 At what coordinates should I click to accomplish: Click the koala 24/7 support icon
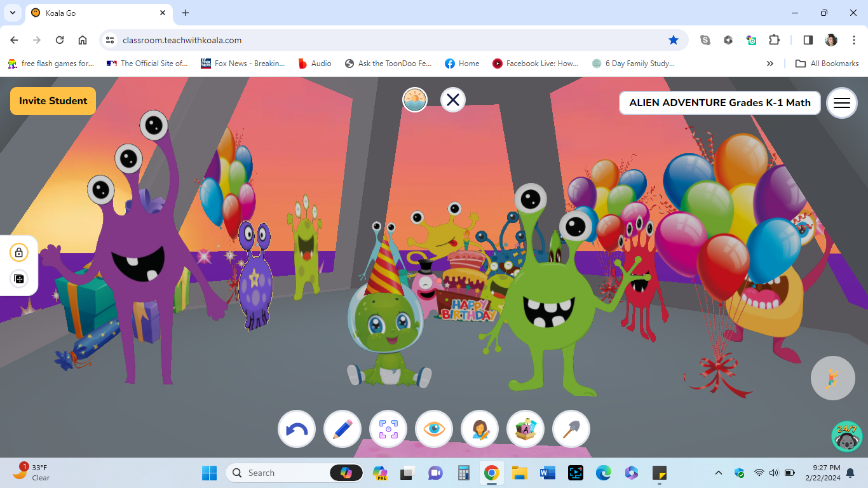[x=846, y=437]
